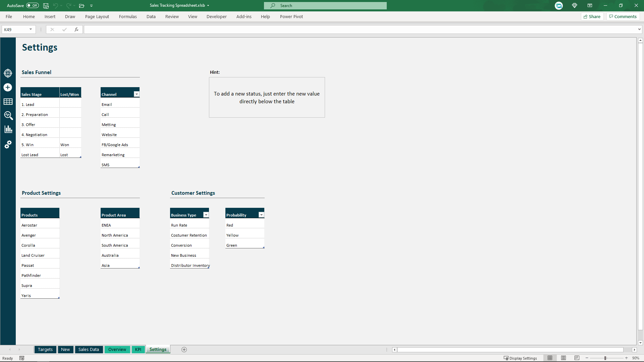
Task: Open the Home ribbon tab
Action: point(29,16)
